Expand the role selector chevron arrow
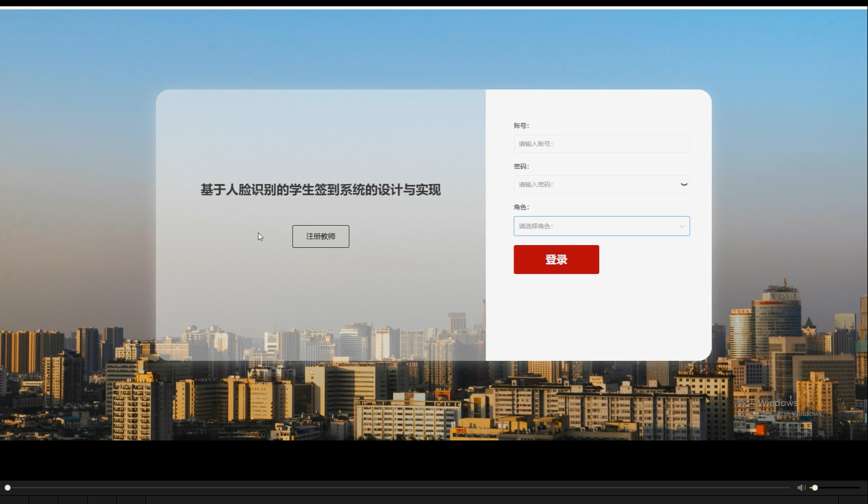 tap(682, 226)
